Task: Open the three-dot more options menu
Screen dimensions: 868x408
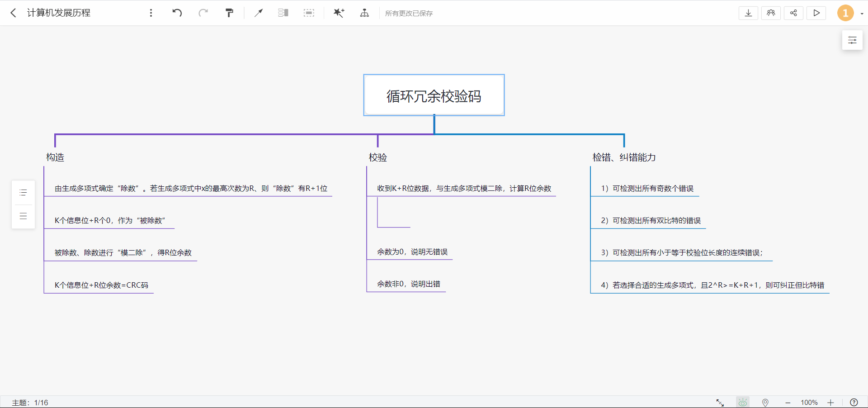Action: click(151, 13)
